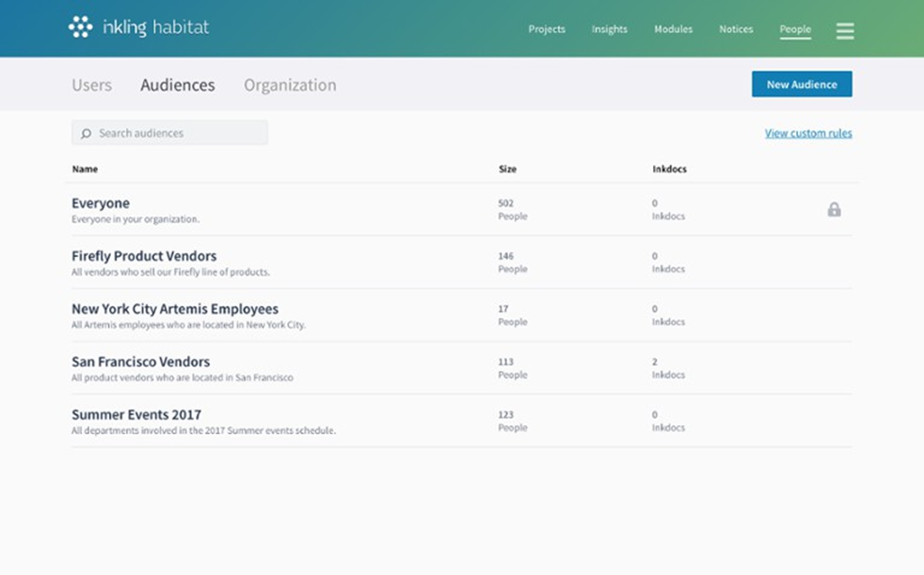The image size is (924, 575).
Task: Focus the Search audiences field
Action: coord(179,134)
